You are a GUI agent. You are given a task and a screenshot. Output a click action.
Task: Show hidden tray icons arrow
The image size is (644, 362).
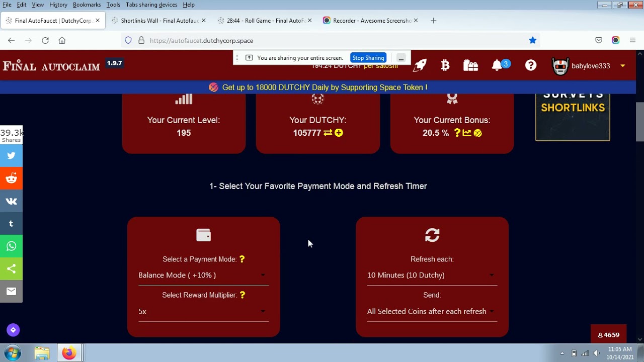pyautogui.click(x=562, y=353)
